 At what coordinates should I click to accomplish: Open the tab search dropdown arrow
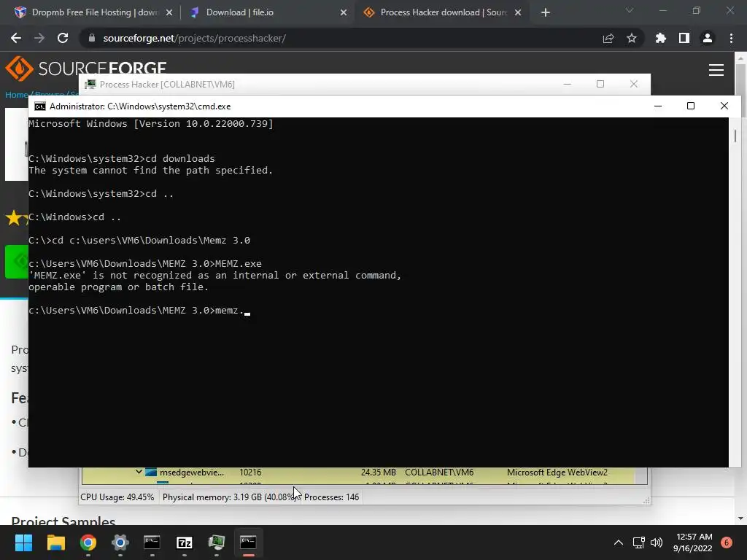tap(630, 10)
